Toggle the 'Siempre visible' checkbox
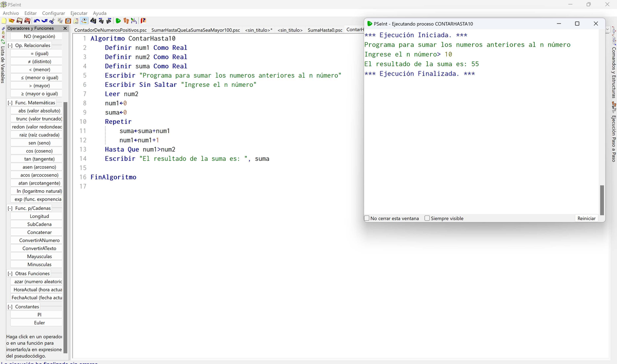This screenshot has height=364, width=617. 427,219
